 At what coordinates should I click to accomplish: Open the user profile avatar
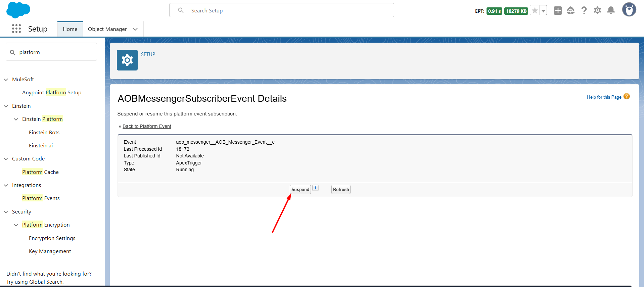629,10
